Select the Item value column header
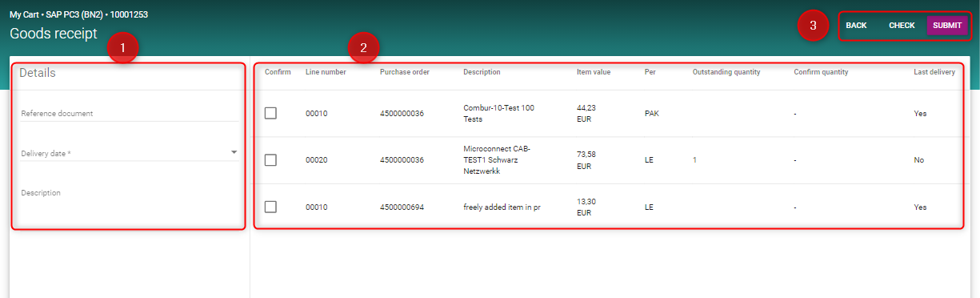This screenshot has height=298, width=980. tap(594, 72)
